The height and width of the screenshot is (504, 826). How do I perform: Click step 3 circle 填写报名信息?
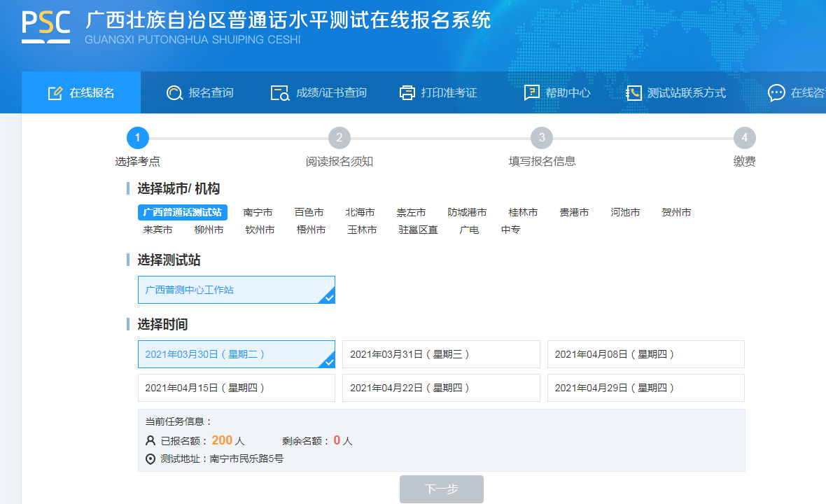click(x=542, y=138)
